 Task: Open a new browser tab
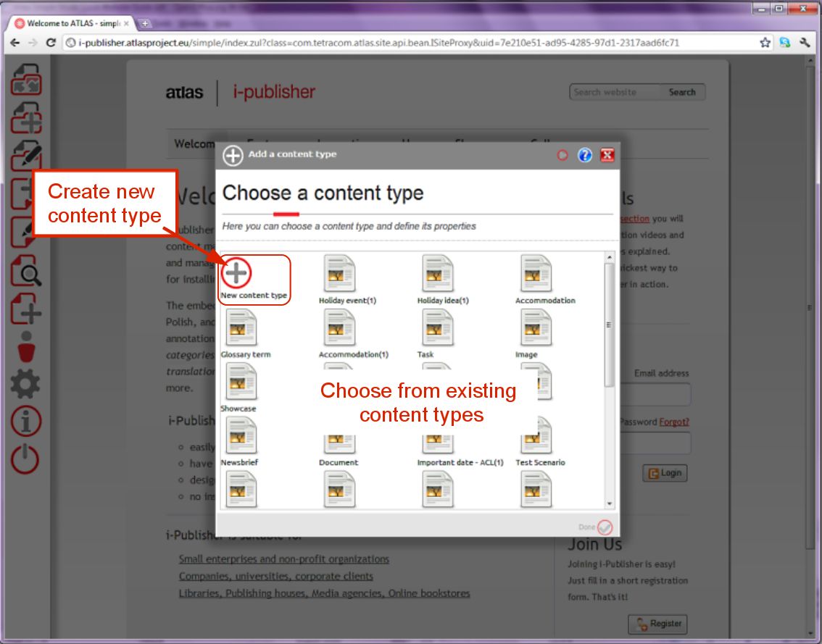pyautogui.click(x=145, y=24)
